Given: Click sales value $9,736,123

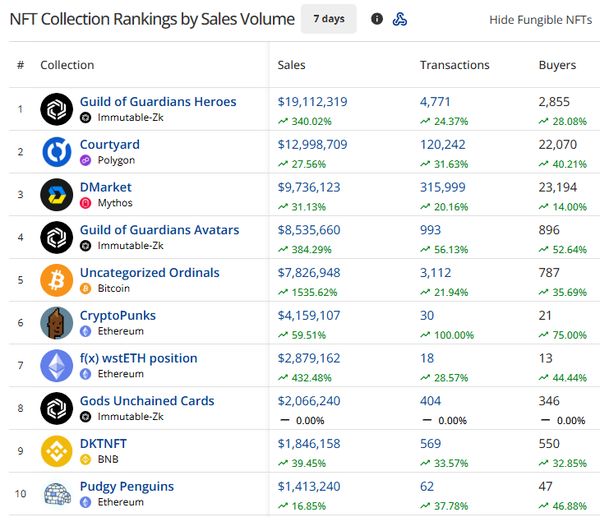Looking at the screenshot, I should click(x=309, y=187).
